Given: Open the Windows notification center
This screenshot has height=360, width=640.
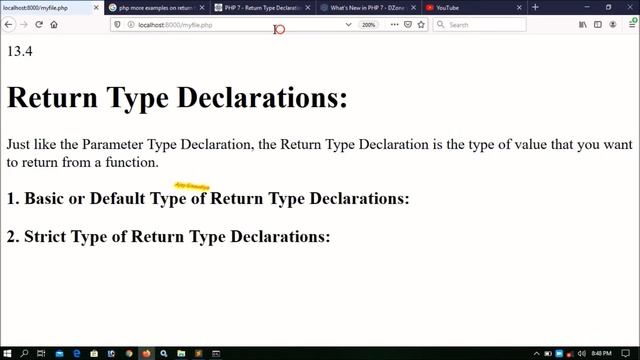Looking at the screenshot, I should 626,353.
